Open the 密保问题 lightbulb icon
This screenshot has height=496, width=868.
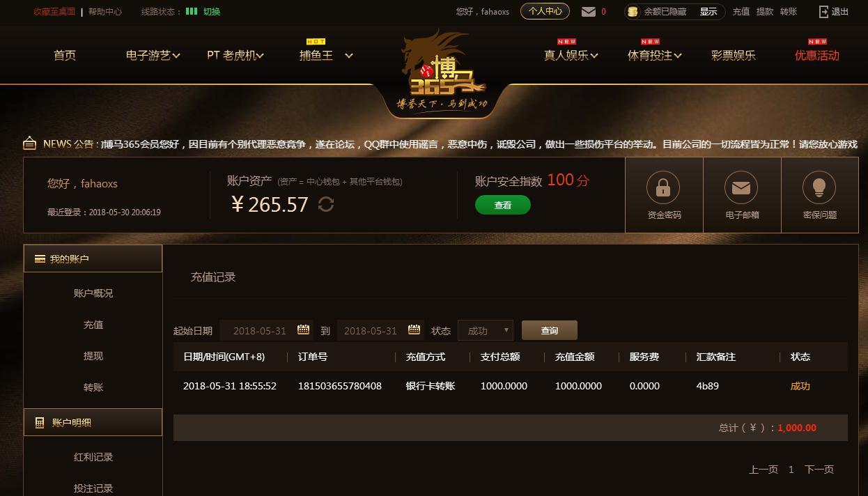coord(819,187)
